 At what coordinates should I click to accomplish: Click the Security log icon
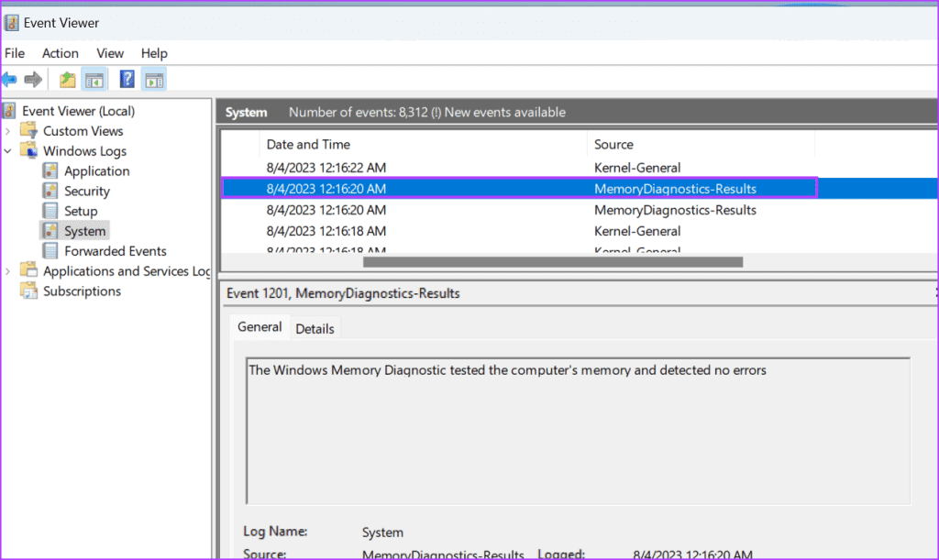[x=50, y=191]
